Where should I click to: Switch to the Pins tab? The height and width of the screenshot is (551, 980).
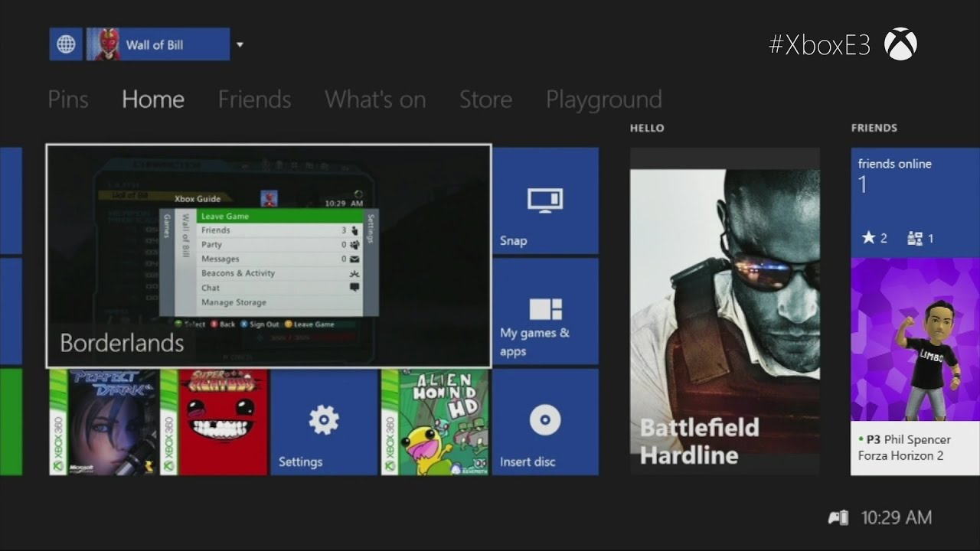[68, 99]
